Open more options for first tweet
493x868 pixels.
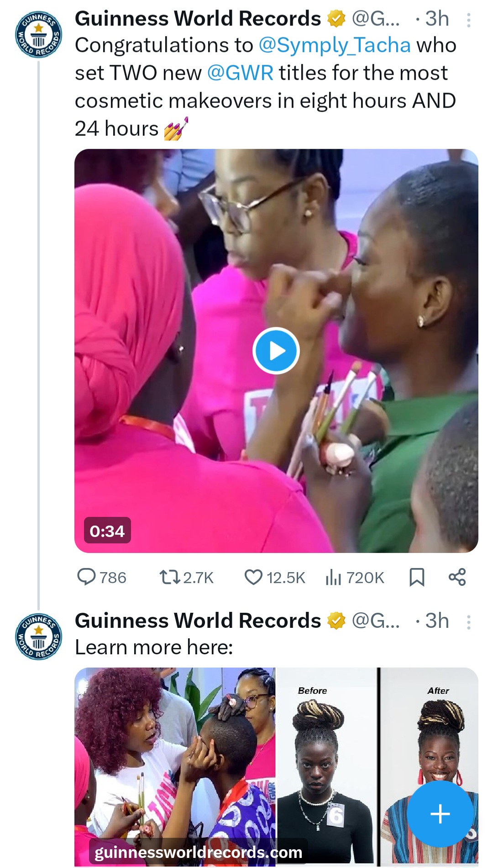[x=469, y=20]
